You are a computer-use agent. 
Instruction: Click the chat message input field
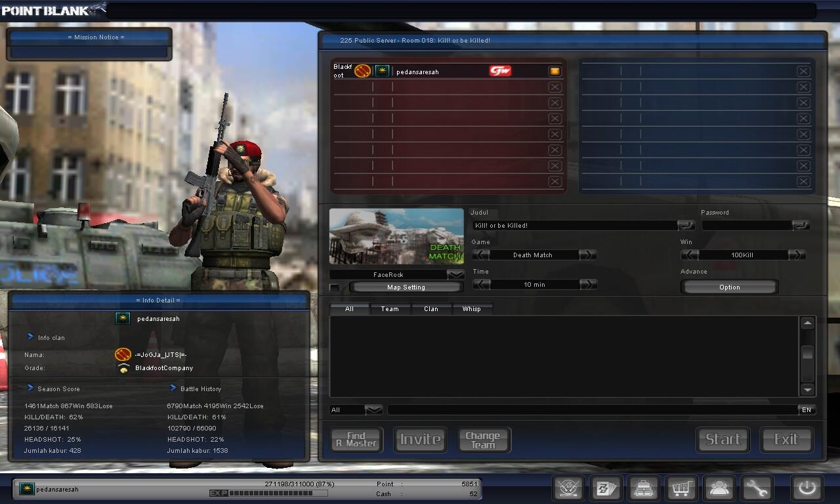[x=593, y=409]
